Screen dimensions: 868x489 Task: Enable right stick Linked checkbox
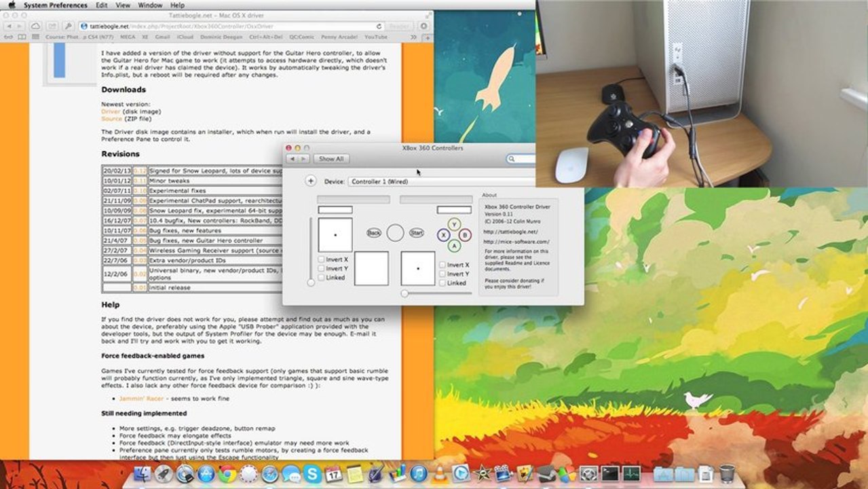pos(442,283)
